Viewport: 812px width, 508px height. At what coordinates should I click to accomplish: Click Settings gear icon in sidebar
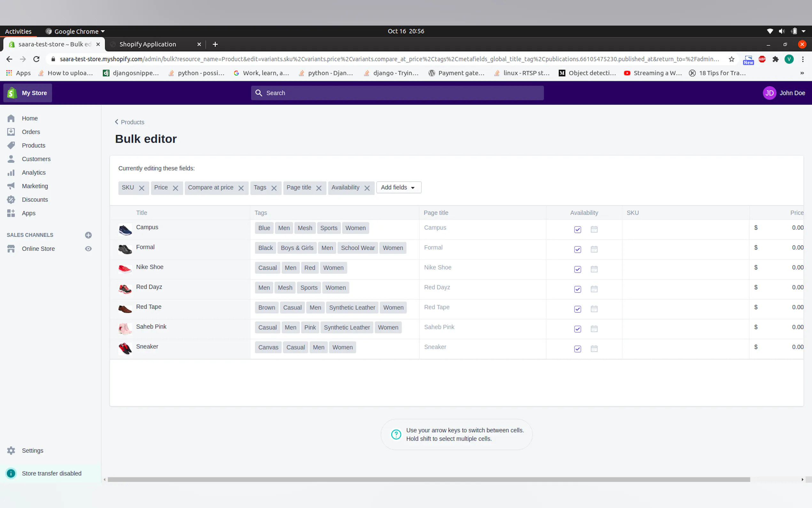coord(11,450)
